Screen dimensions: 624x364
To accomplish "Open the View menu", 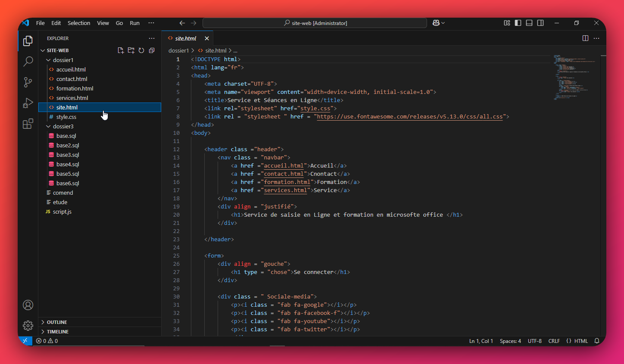I will pos(103,23).
